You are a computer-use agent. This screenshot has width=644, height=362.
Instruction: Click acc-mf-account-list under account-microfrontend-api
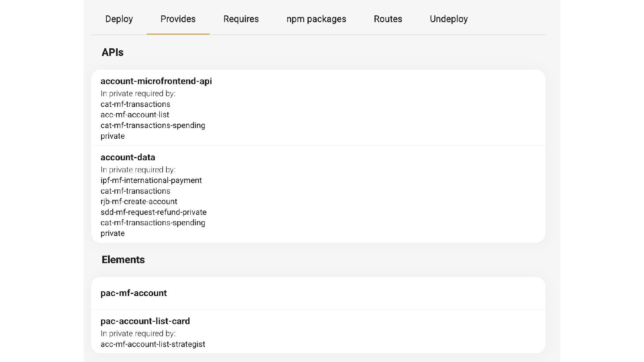[135, 115]
